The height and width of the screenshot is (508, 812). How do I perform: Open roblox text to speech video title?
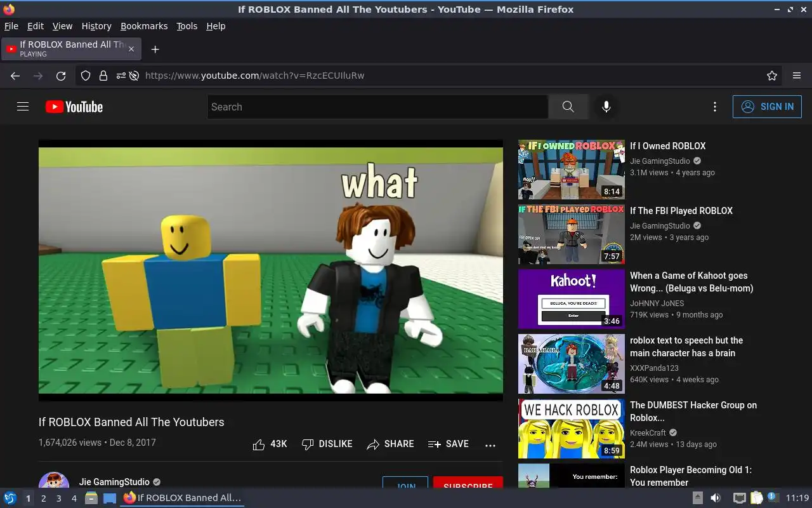point(686,347)
